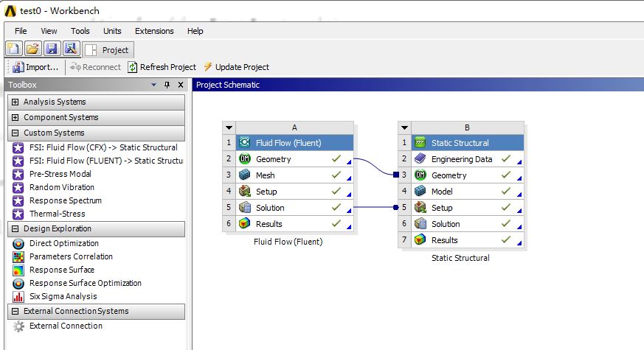Image resolution: width=644 pixels, height=350 pixels.
Task: Open the Project tab
Action: pyautogui.click(x=108, y=50)
